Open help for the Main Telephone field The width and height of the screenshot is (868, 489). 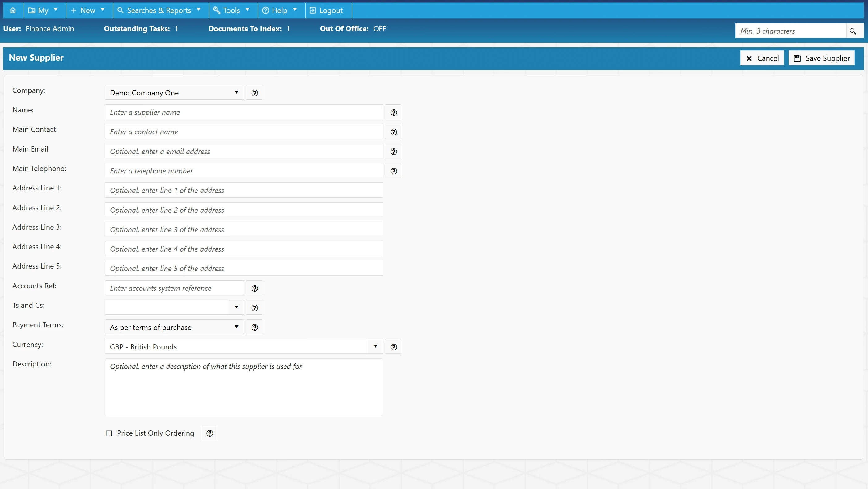pyautogui.click(x=393, y=171)
